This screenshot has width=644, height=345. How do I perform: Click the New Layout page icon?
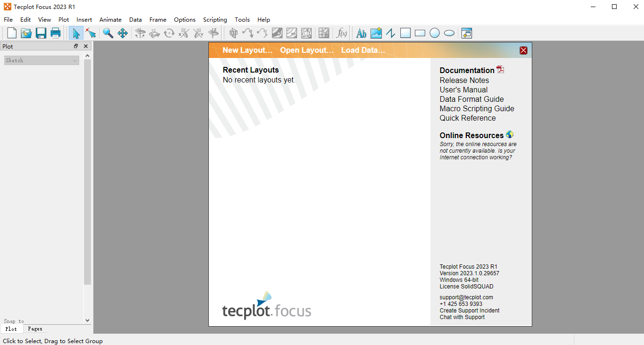12,33
